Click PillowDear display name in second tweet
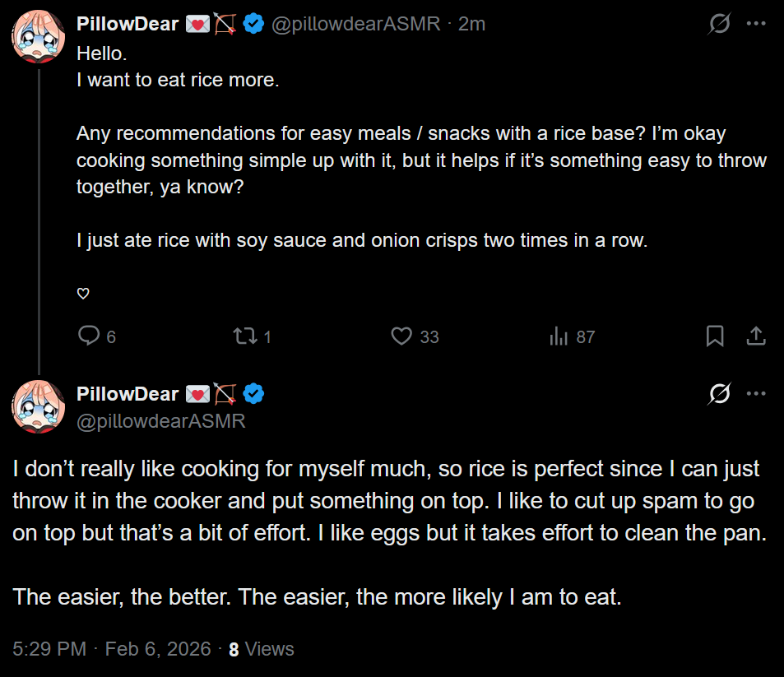 [x=128, y=394]
